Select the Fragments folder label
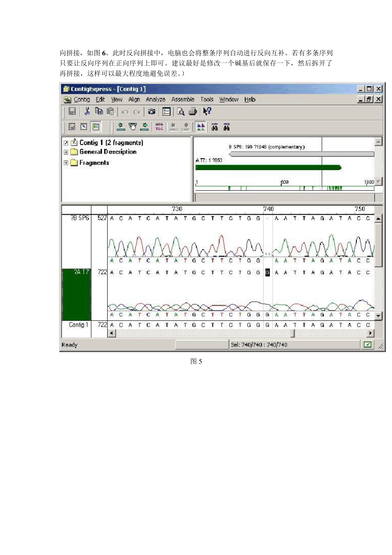The height and width of the screenshot is (555, 392). pyautogui.click(x=94, y=163)
